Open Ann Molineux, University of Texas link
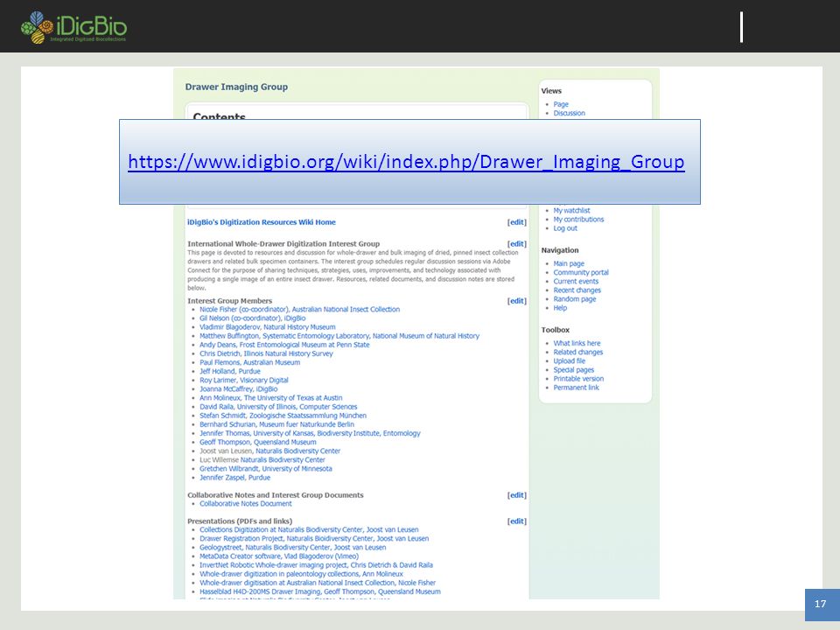 (270, 398)
